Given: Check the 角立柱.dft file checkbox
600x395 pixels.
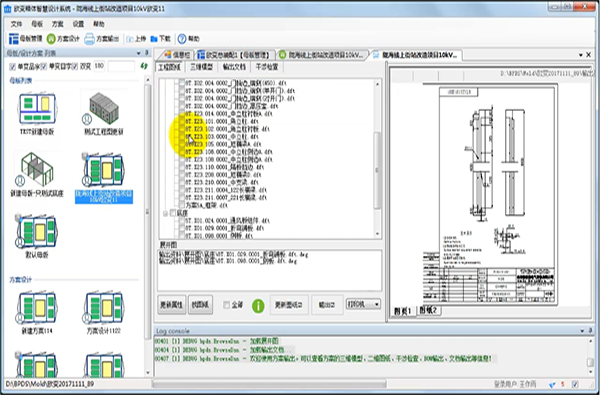Looking at the screenshot, I should click(x=181, y=121).
